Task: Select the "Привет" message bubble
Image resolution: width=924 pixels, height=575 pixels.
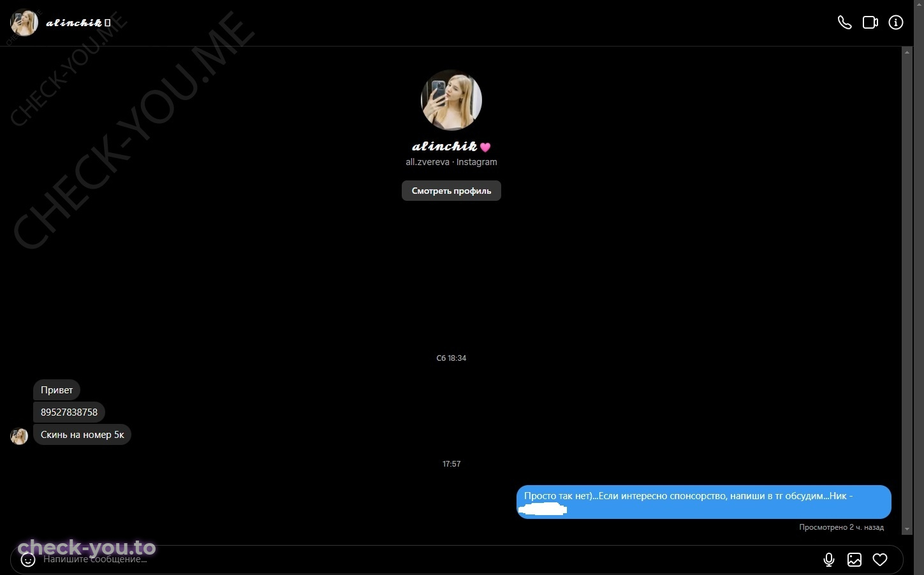Action: pos(57,390)
